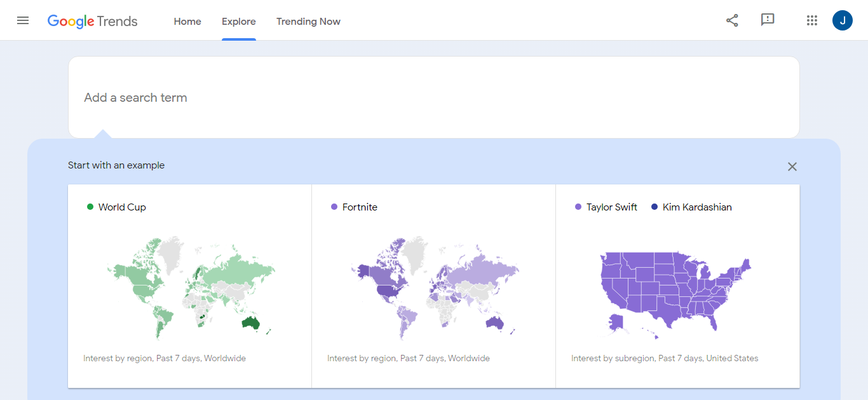Click the share icon
The width and height of the screenshot is (868, 400).
(732, 20)
